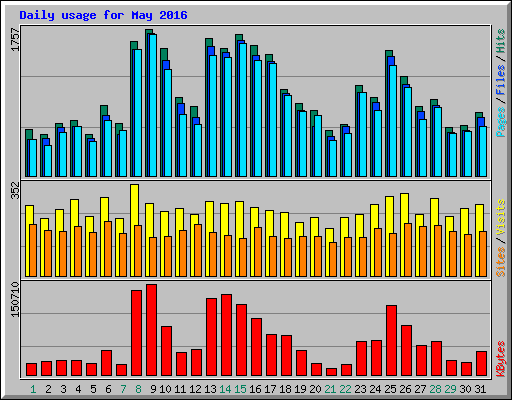Select day label "26" on the x-axis

pyautogui.click(x=405, y=389)
